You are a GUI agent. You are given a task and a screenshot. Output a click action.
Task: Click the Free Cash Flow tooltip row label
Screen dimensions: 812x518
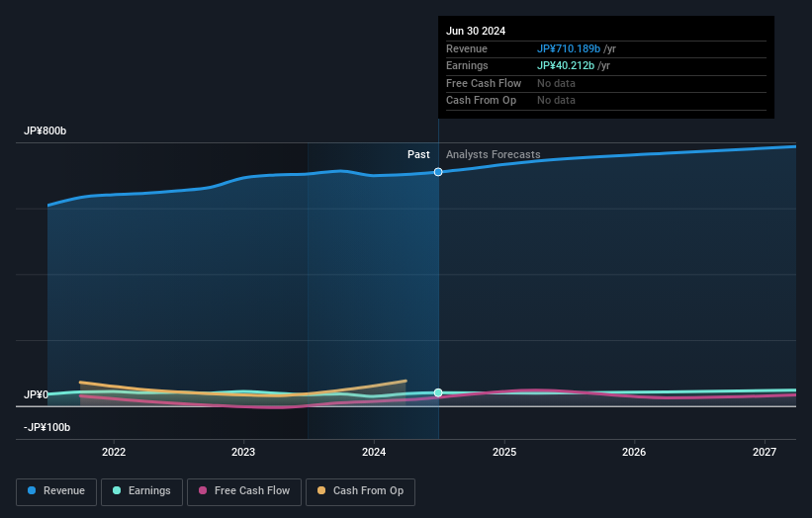point(484,83)
